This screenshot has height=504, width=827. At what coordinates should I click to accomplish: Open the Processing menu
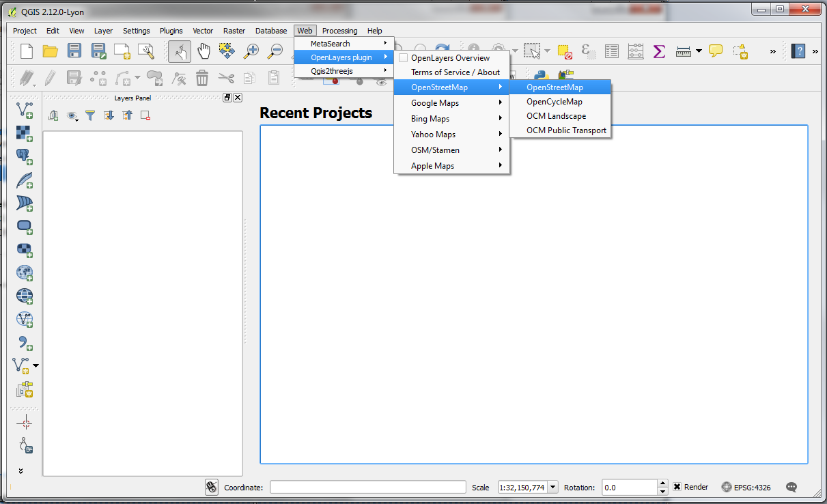(339, 31)
